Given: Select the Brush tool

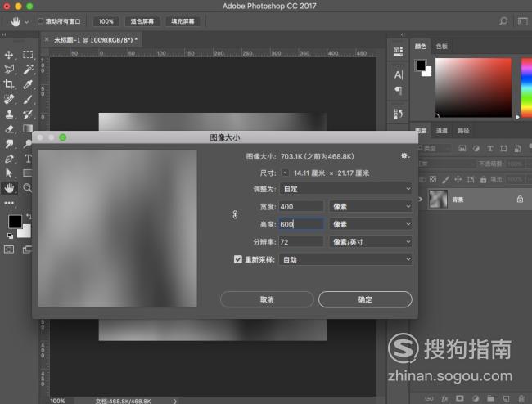Looking at the screenshot, I should point(28,99).
